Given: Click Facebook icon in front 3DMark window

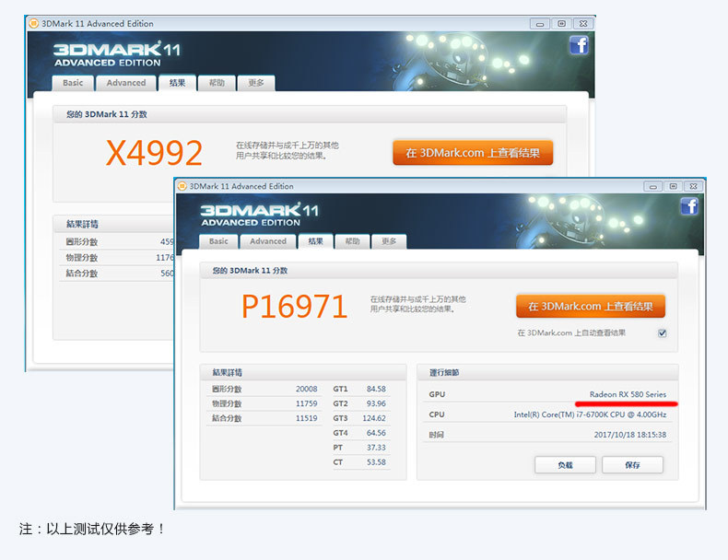Looking at the screenshot, I should click(689, 206).
